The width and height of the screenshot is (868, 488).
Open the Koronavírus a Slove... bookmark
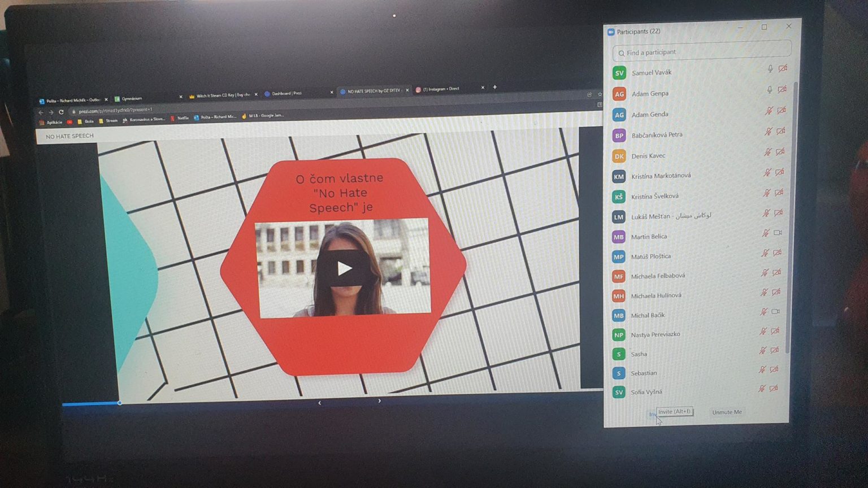click(144, 120)
